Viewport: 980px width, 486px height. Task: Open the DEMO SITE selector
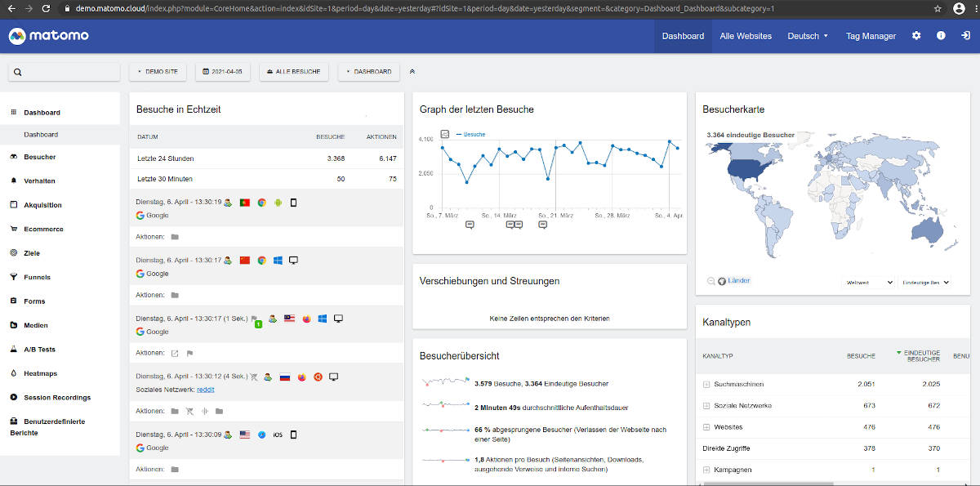tap(158, 72)
